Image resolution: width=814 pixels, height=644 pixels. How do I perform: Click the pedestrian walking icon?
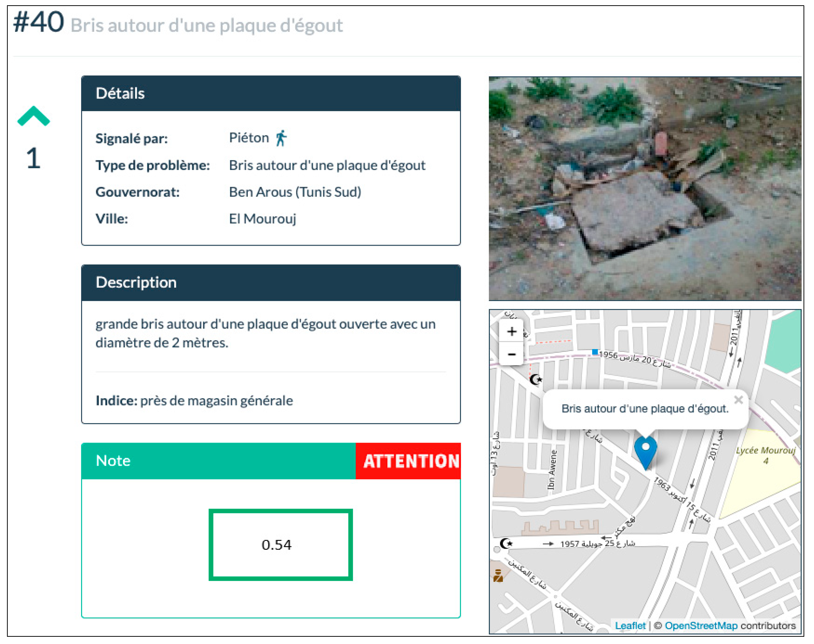pos(281,138)
